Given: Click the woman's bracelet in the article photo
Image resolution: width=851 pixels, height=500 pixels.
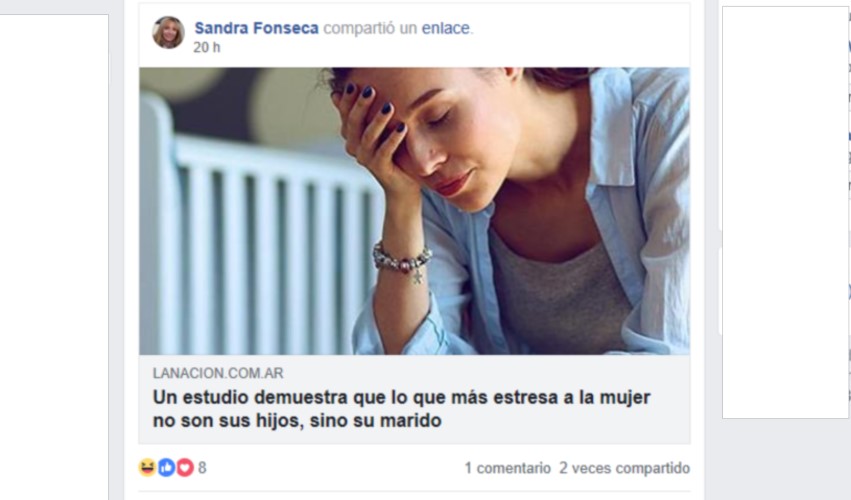Looking at the screenshot, I should (x=402, y=261).
